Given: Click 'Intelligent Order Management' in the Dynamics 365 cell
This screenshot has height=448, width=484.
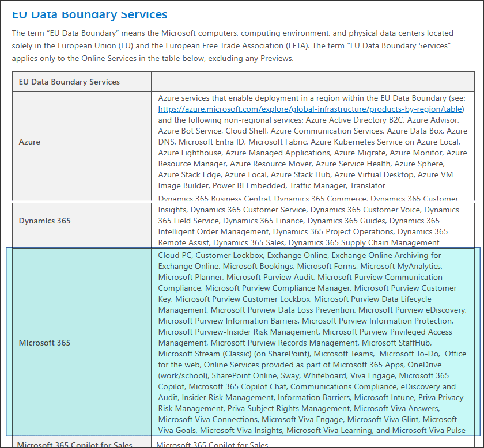Looking at the screenshot, I should pos(213,232).
